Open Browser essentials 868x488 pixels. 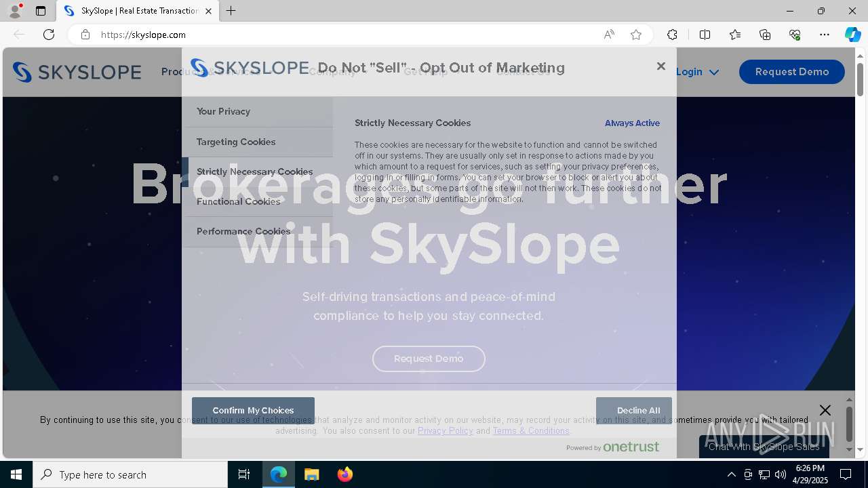point(795,35)
